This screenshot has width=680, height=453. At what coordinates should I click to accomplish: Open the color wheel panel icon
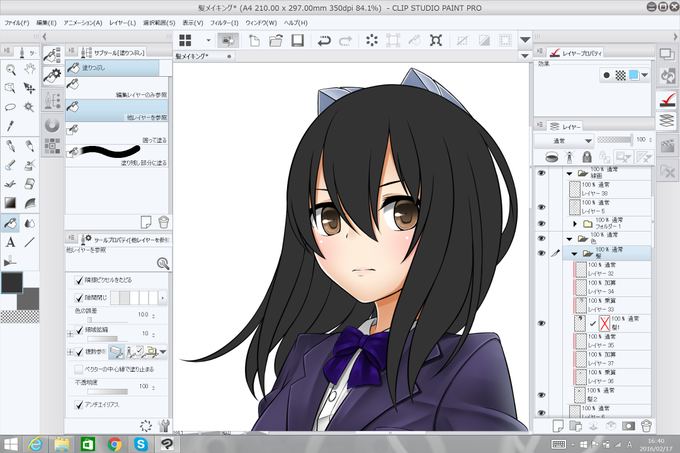pos(52,125)
